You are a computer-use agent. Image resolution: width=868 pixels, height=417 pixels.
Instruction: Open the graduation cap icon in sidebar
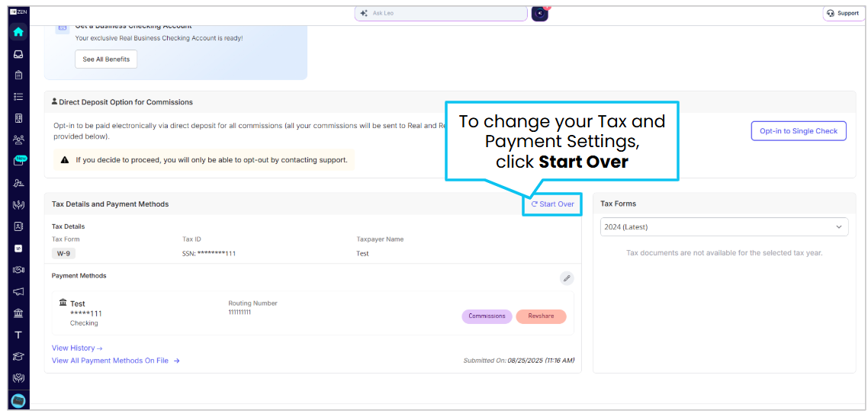(18, 357)
